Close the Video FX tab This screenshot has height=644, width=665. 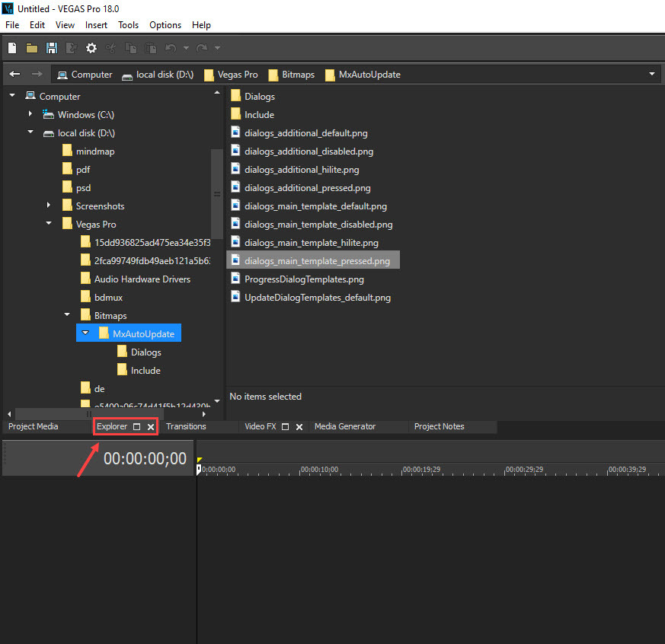[299, 427]
